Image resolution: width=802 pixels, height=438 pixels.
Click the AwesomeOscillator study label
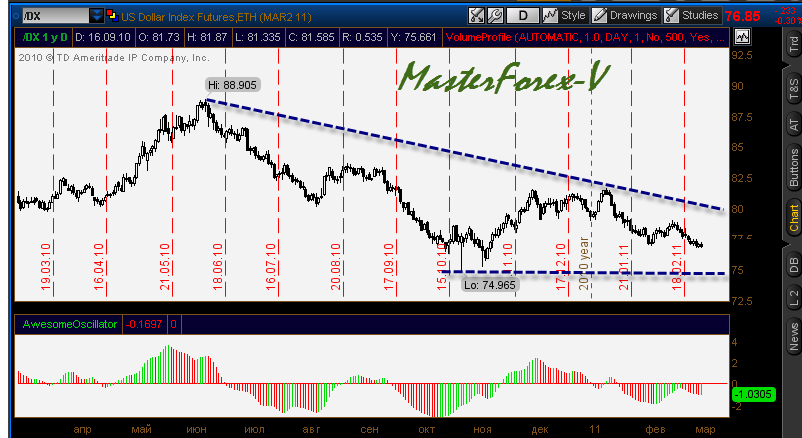click(70, 324)
